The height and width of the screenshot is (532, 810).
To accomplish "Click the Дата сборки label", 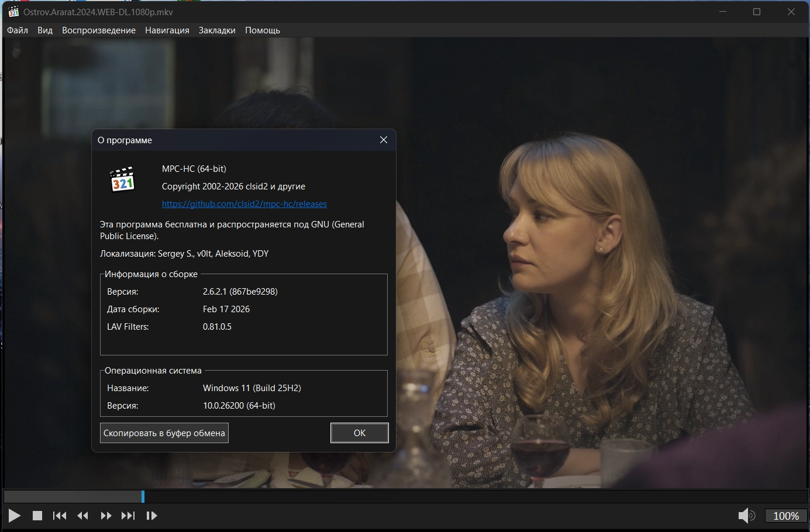I will [133, 309].
